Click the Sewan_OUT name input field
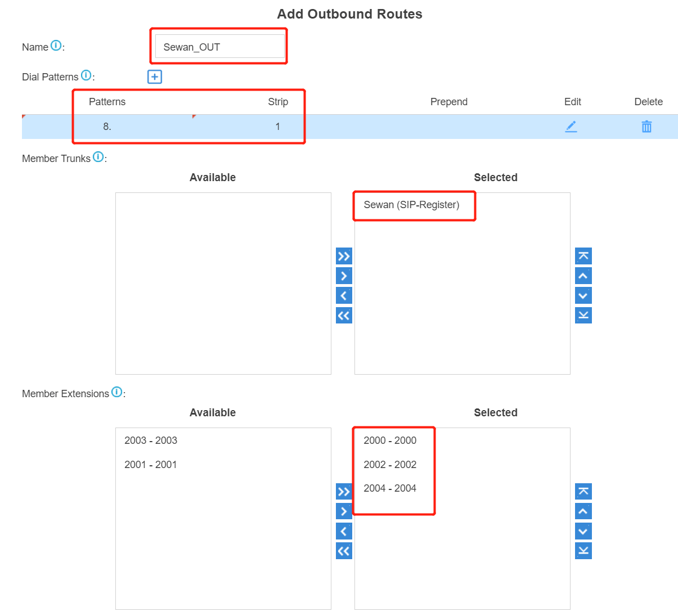This screenshot has height=616, width=678. [219, 46]
